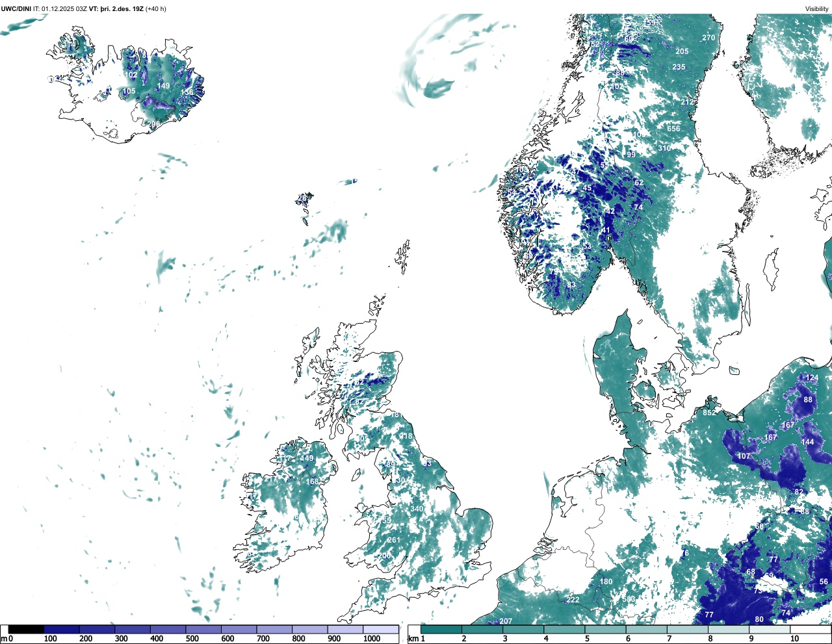
Task: Click the '107' value over northern Poland
Action: coord(744,456)
